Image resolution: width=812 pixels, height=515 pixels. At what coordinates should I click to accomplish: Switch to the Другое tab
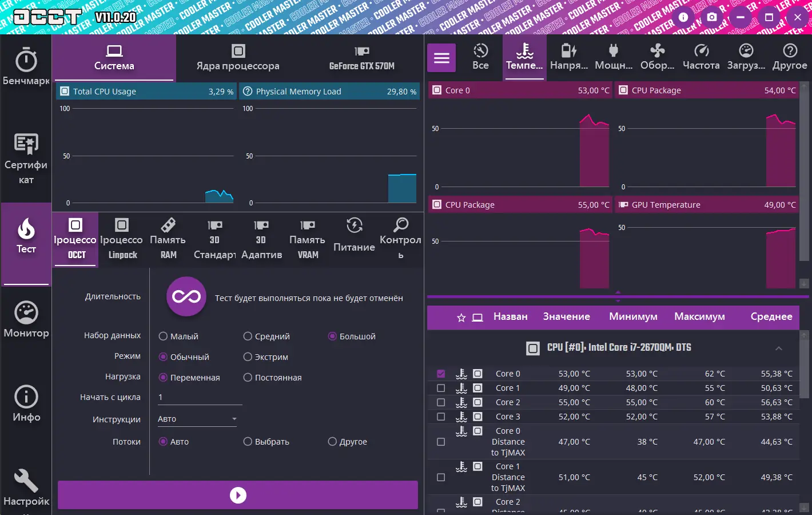coord(790,57)
